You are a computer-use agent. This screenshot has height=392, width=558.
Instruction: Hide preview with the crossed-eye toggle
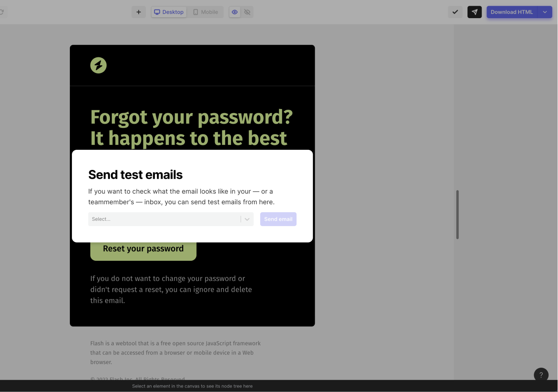[x=247, y=12]
